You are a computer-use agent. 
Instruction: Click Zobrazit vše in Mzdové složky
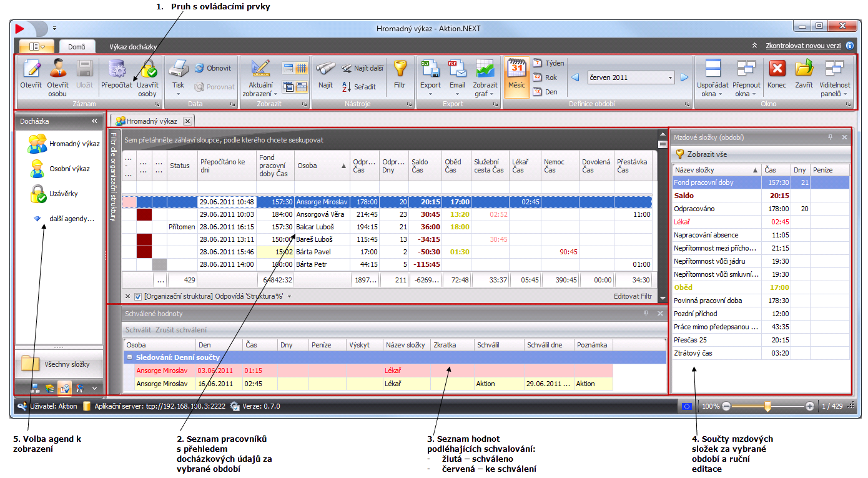[x=701, y=154]
